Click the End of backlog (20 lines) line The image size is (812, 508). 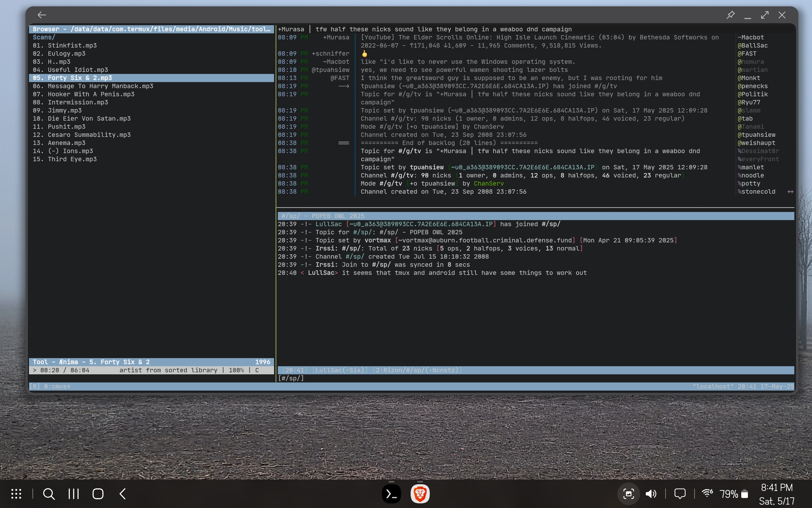(449, 143)
